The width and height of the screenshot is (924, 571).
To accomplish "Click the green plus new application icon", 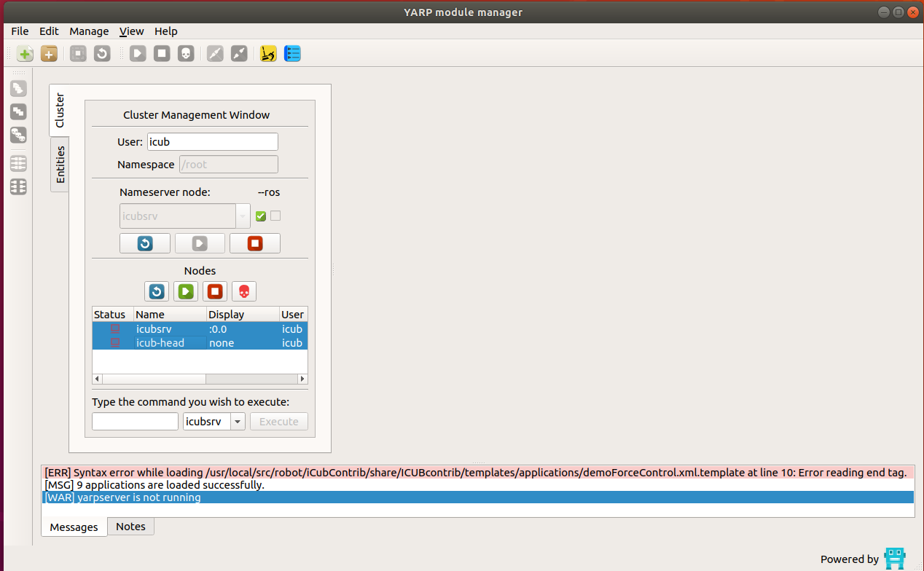I will 25,54.
